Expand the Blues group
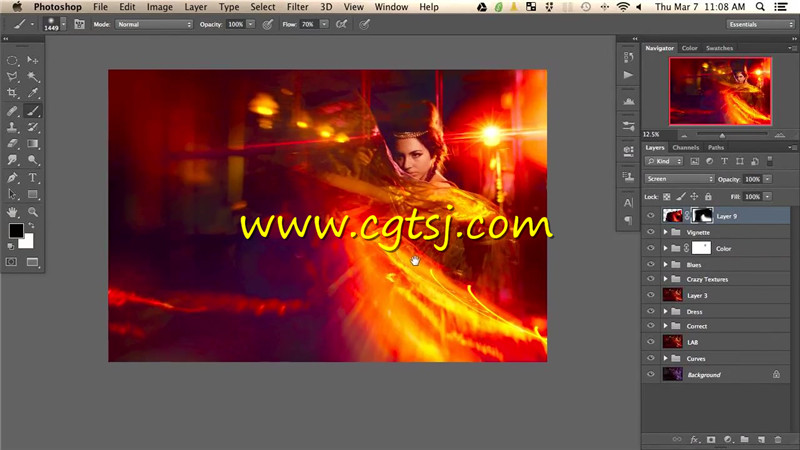The height and width of the screenshot is (450, 800). click(665, 264)
